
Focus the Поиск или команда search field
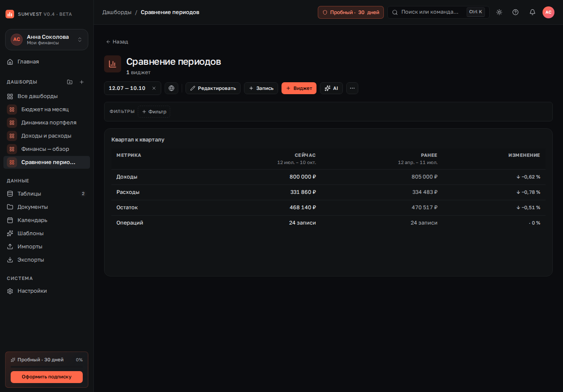[438, 12]
